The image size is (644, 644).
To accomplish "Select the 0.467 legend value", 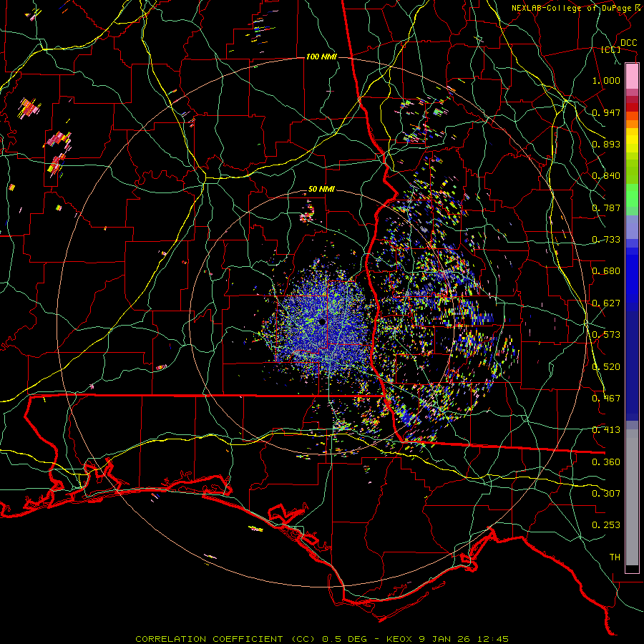I will pos(606,399).
